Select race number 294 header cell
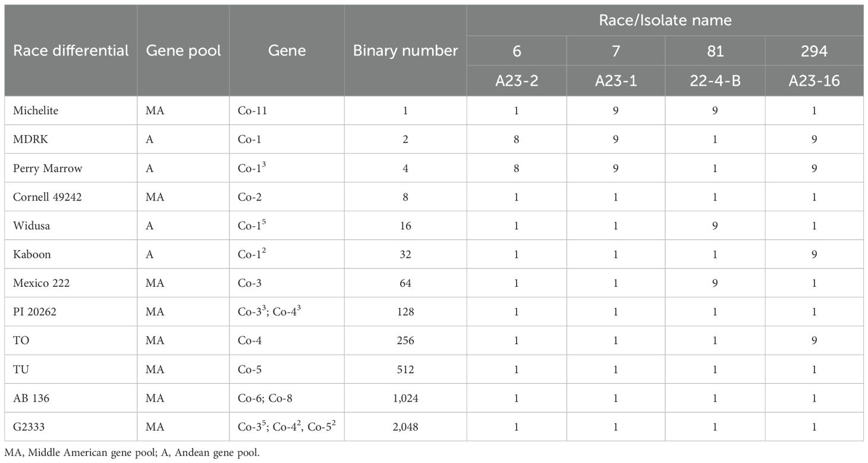868x463 pixels. [814, 51]
